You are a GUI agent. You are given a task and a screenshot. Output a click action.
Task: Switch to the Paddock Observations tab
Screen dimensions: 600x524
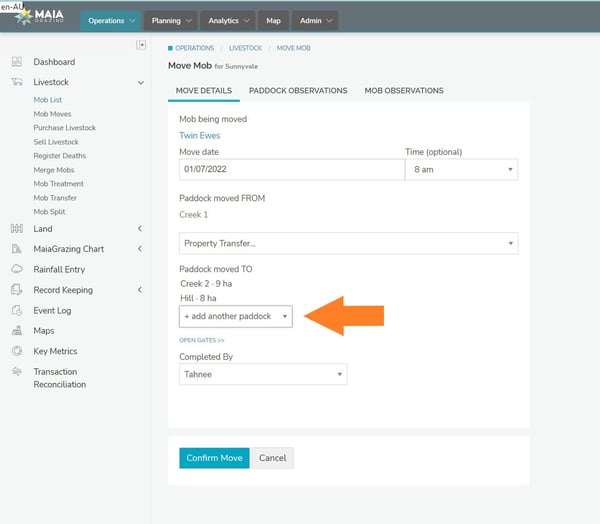(298, 91)
